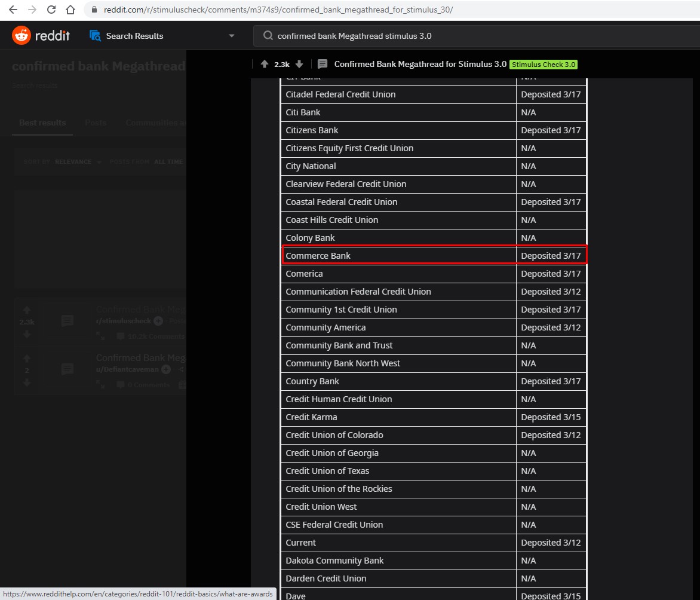This screenshot has width=700, height=600.
Task: Click Credit Union of Georgia
Action: [398, 452]
